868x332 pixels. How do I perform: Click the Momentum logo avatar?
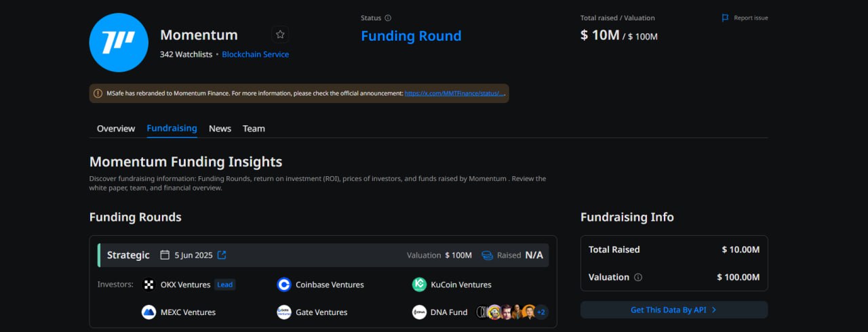click(119, 42)
